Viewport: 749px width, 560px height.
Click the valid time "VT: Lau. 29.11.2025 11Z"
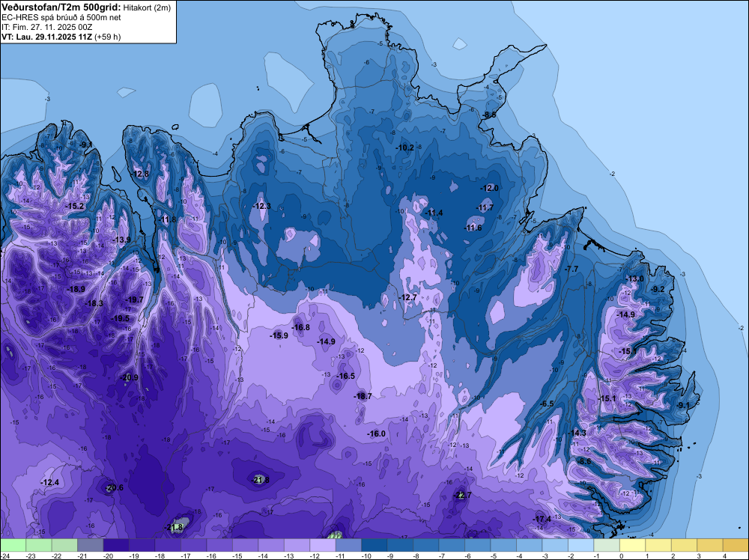coord(47,37)
